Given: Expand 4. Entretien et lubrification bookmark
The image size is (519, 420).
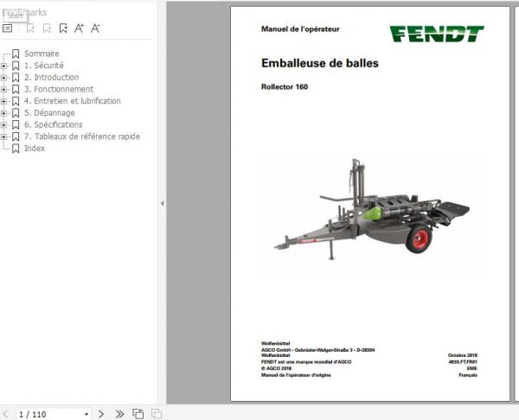Looking at the screenshot, I should (x=3, y=101).
